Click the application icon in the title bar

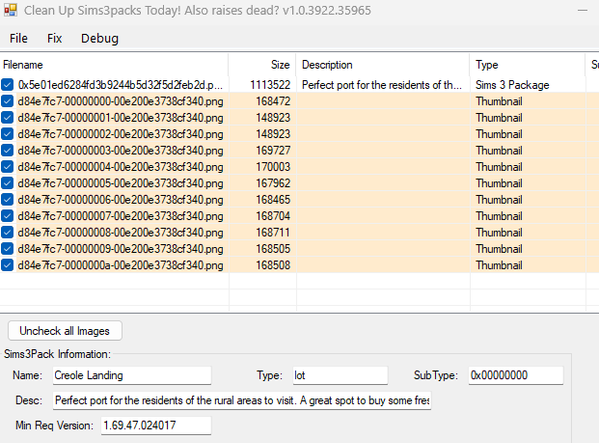10,10
